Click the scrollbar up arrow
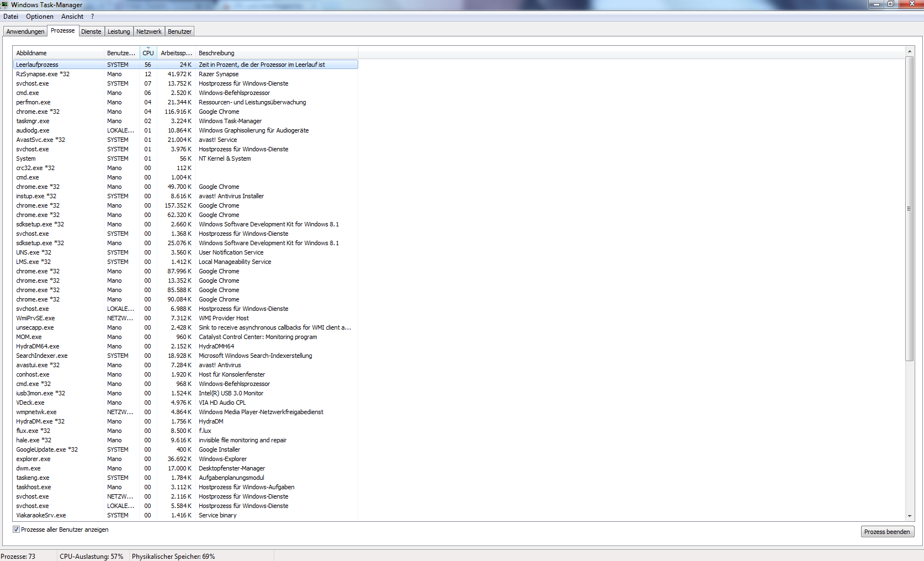This screenshot has height=561, width=924. [910, 51]
